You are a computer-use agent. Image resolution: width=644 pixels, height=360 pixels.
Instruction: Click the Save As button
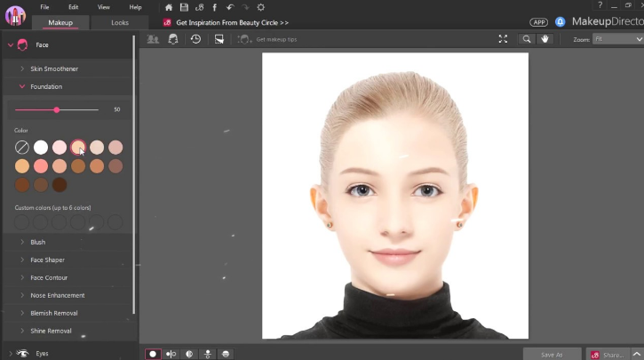click(x=552, y=355)
